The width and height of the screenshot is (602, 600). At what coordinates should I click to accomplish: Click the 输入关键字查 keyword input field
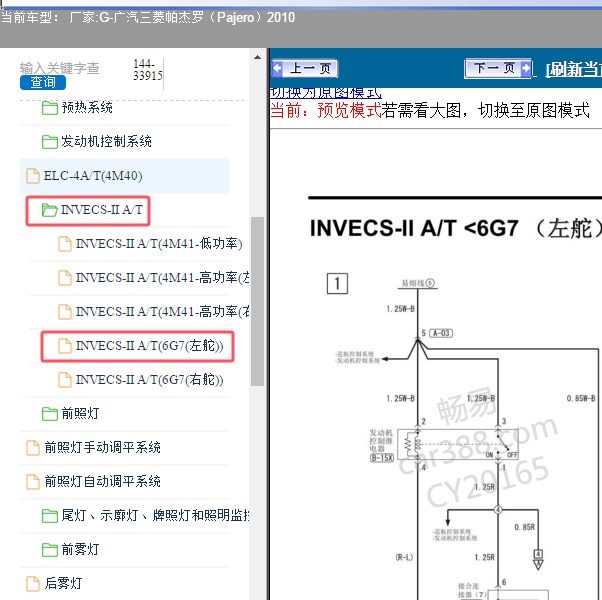[60, 68]
